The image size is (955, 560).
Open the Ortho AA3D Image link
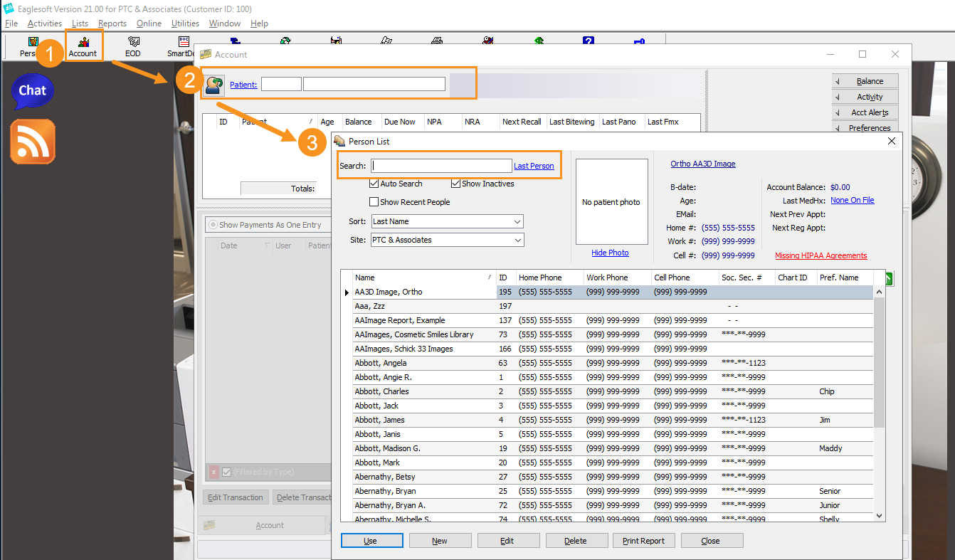coord(703,164)
